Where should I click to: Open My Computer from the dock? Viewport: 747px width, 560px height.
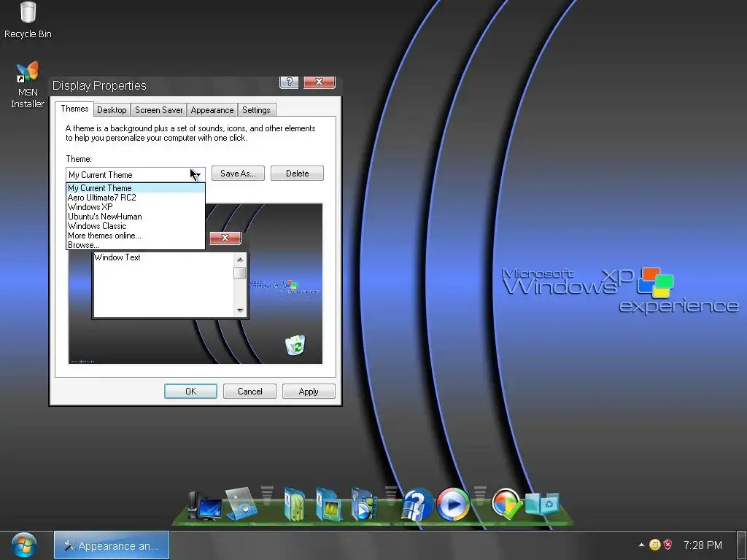pos(204,506)
